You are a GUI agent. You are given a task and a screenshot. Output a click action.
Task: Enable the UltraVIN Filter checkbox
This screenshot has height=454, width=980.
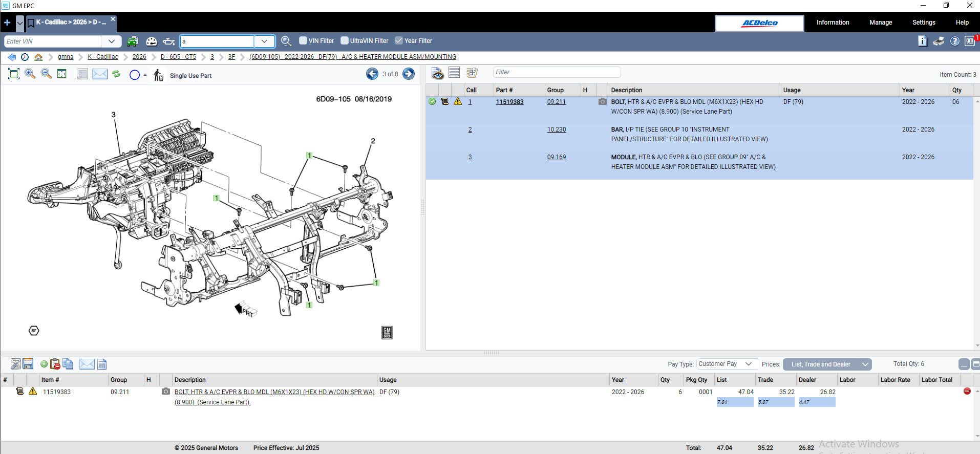(345, 40)
